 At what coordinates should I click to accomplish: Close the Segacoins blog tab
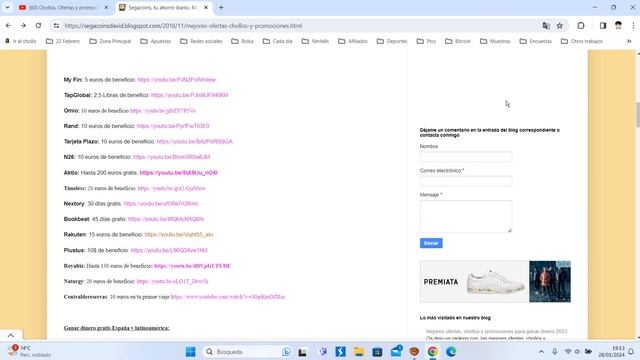point(206,7)
